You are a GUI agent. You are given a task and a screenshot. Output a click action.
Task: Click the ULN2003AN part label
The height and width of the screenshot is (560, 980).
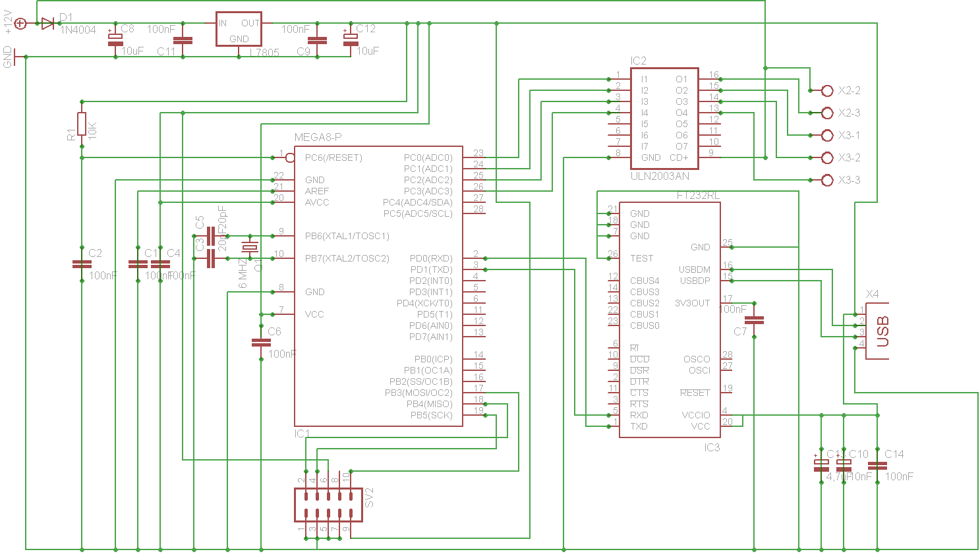tap(660, 176)
